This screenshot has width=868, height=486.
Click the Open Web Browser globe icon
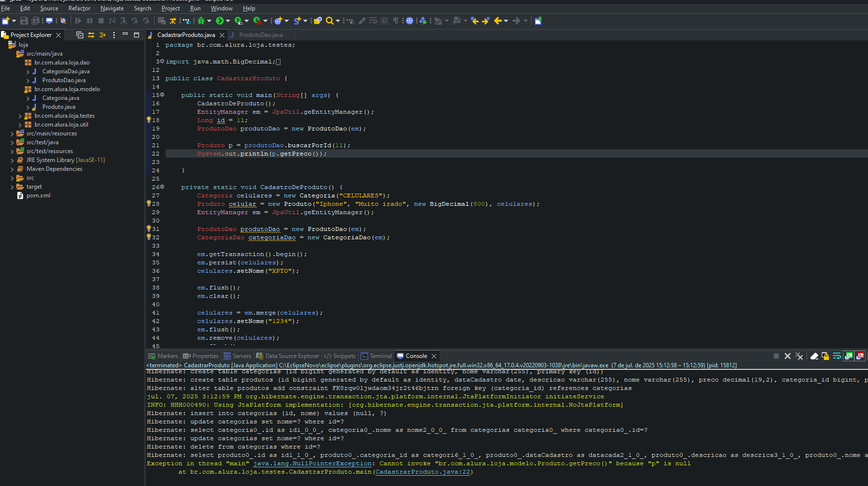pos(410,21)
